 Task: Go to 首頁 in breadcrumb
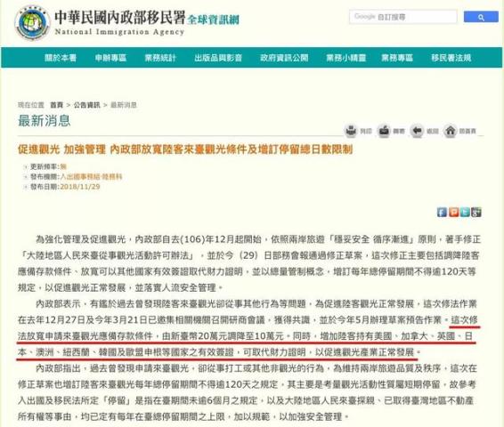pyautogui.click(x=57, y=105)
